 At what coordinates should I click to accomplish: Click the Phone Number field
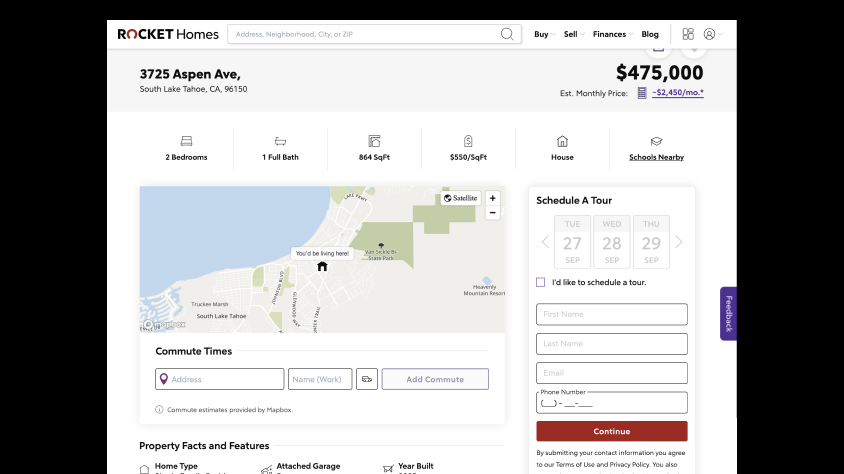pyautogui.click(x=611, y=402)
